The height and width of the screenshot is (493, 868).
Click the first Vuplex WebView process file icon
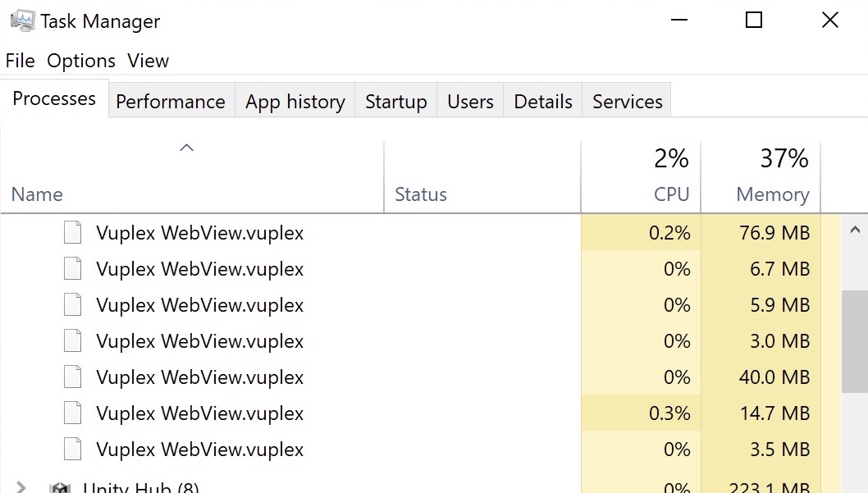71,232
